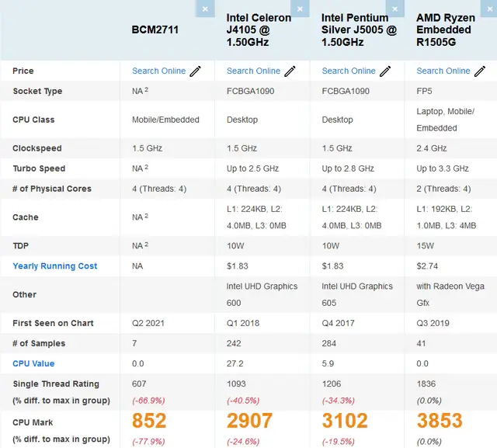Click pencil edit icon in Ryzen R1505G price cell
The width and height of the screenshot is (497, 448).
coord(480,71)
